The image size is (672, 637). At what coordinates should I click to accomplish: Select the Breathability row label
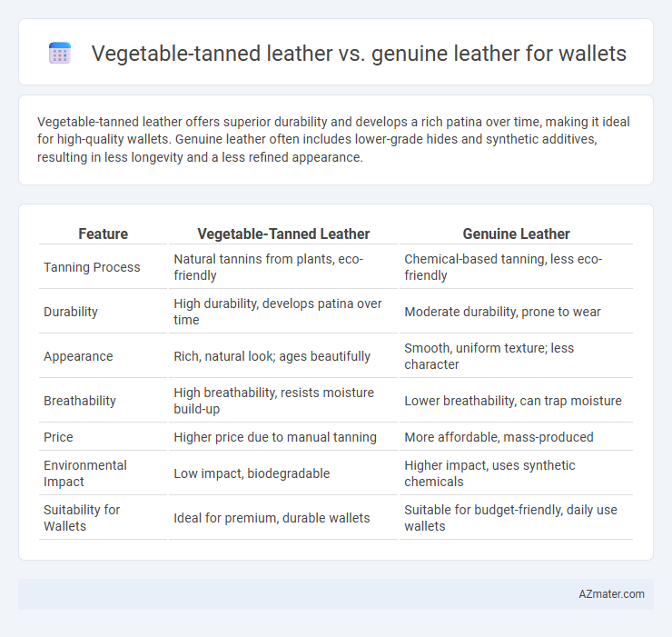pos(80,401)
